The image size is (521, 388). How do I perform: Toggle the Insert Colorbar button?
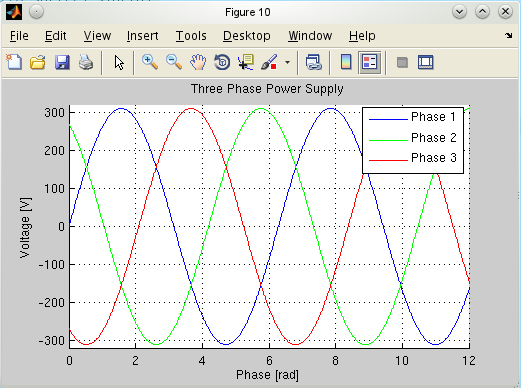pos(346,62)
